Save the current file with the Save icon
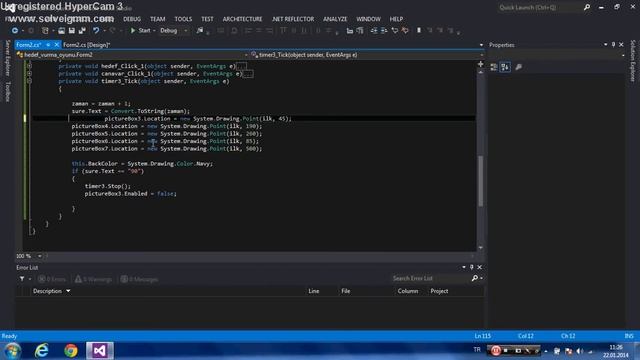The height and width of the screenshot is (360, 640). click(72, 31)
